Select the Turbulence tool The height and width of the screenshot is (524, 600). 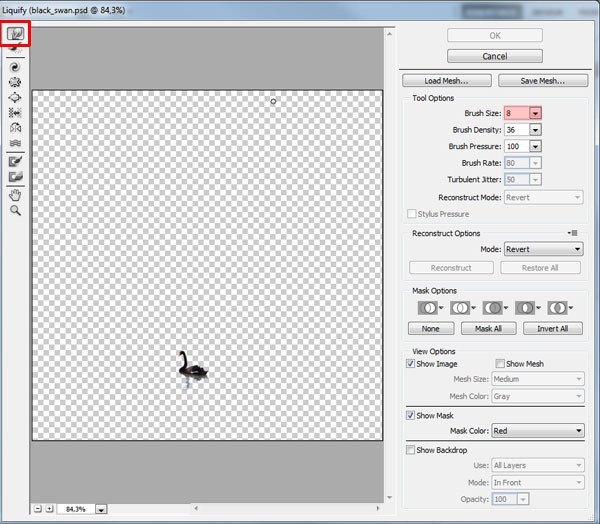15,143
